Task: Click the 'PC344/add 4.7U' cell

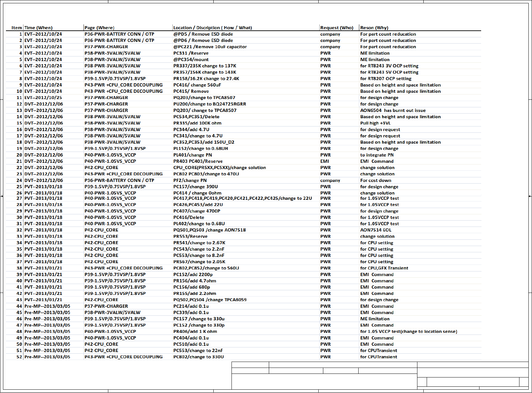Action: pos(191,129)
